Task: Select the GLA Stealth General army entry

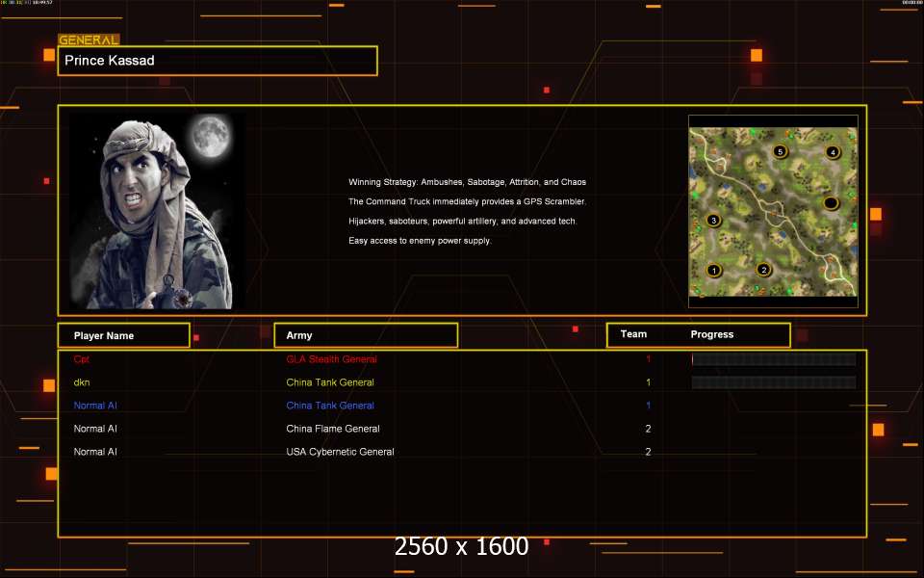Action: click(331, 359)
